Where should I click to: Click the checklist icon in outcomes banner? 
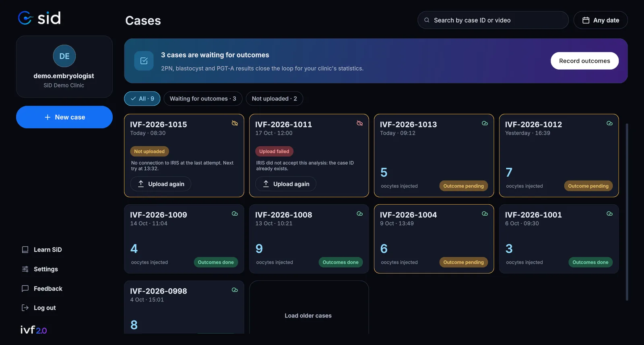(144, 61)
